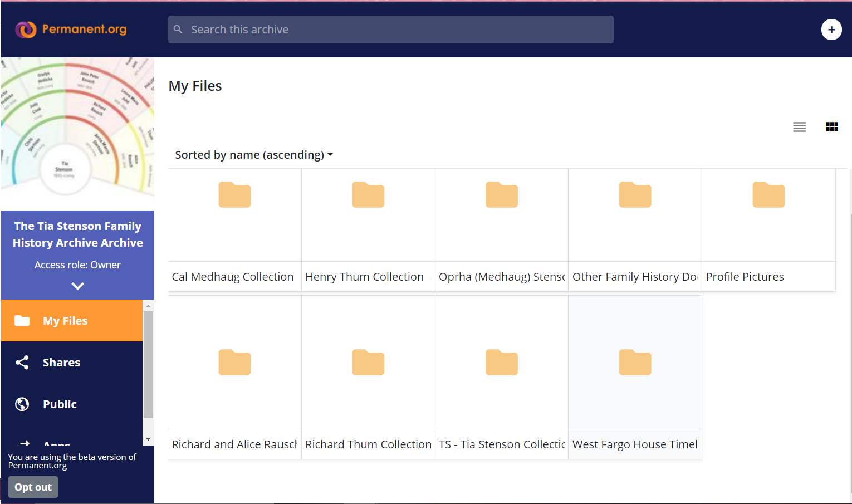Open the My Files section

[65, 321]
